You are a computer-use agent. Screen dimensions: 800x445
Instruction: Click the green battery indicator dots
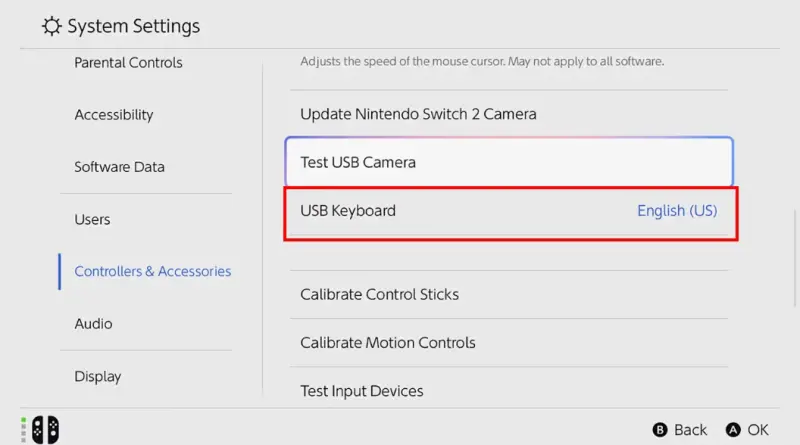23,430
